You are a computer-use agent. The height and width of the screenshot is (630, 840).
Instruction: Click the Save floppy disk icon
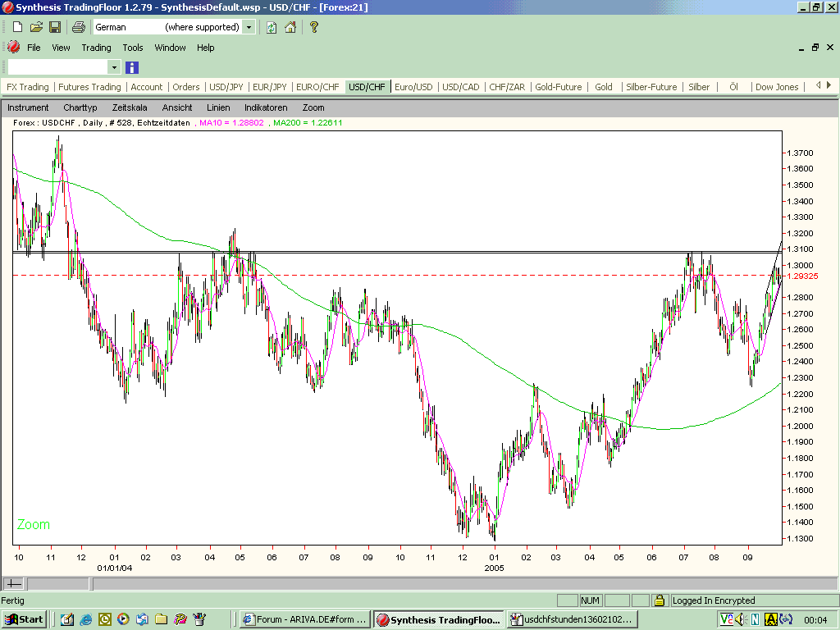pos(55,27)
